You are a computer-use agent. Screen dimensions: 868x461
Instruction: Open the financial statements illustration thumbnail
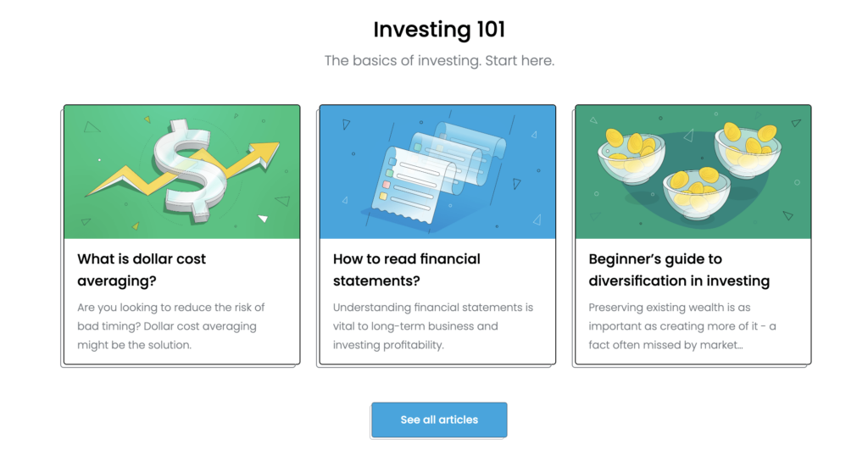[437, 172]
